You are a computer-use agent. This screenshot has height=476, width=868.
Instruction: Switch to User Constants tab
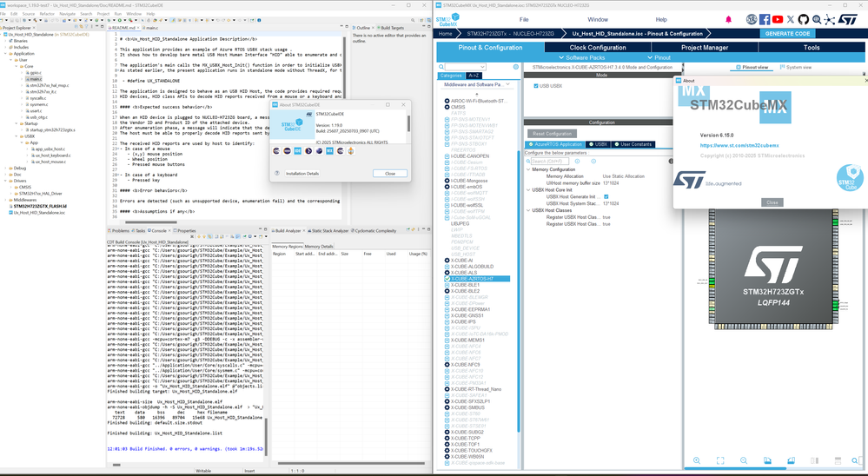click(633, 144)
